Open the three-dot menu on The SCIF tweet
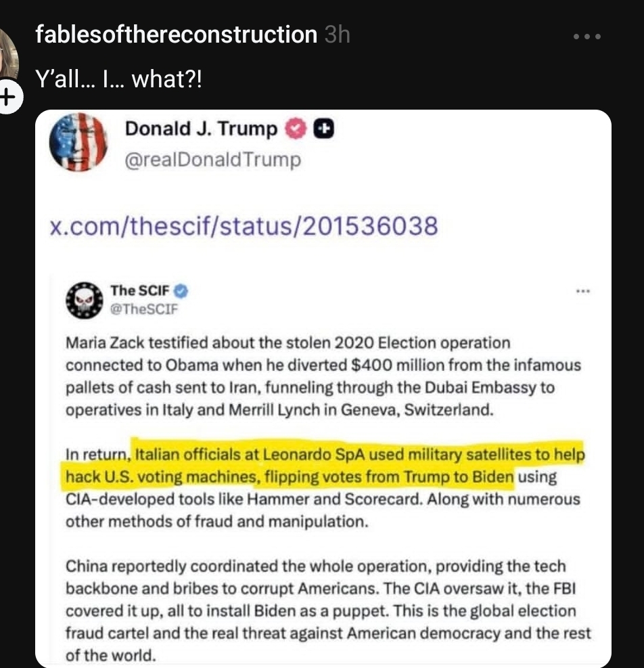The height and width of the screenshot is (668, 644). 582,292
